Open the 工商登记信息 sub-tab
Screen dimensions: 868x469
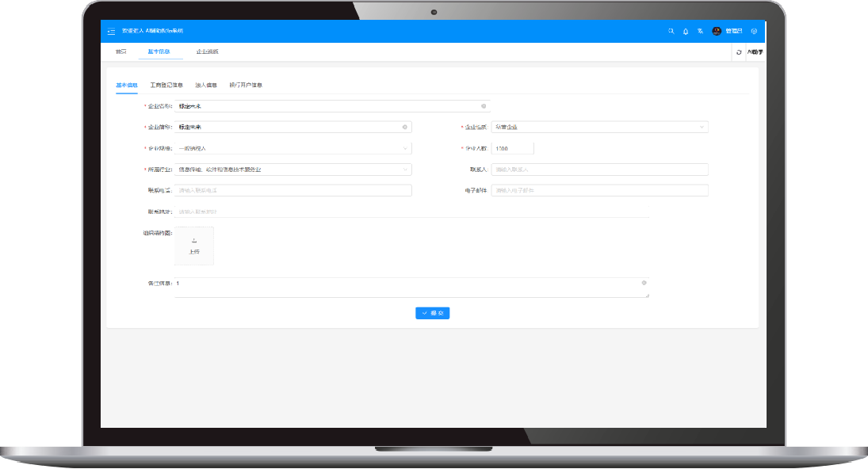(x=166, y=86)
